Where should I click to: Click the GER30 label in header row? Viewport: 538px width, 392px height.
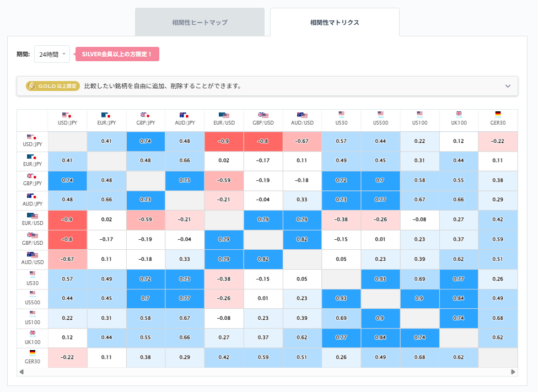(x=498, y=123)
